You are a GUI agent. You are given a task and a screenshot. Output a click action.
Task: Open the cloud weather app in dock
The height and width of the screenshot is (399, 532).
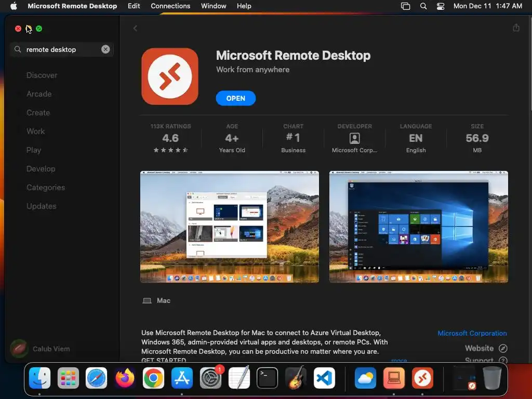(365, 378)
